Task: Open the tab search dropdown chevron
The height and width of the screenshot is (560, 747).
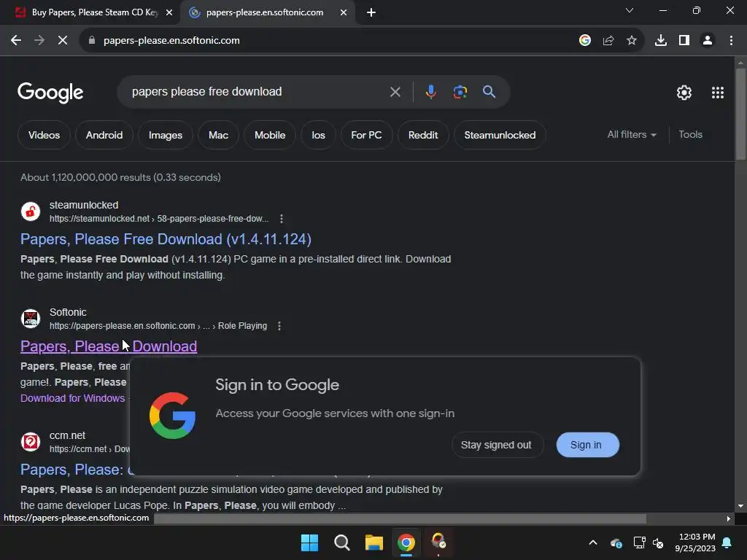Action: pyautogui.click(x=630, y=10)
